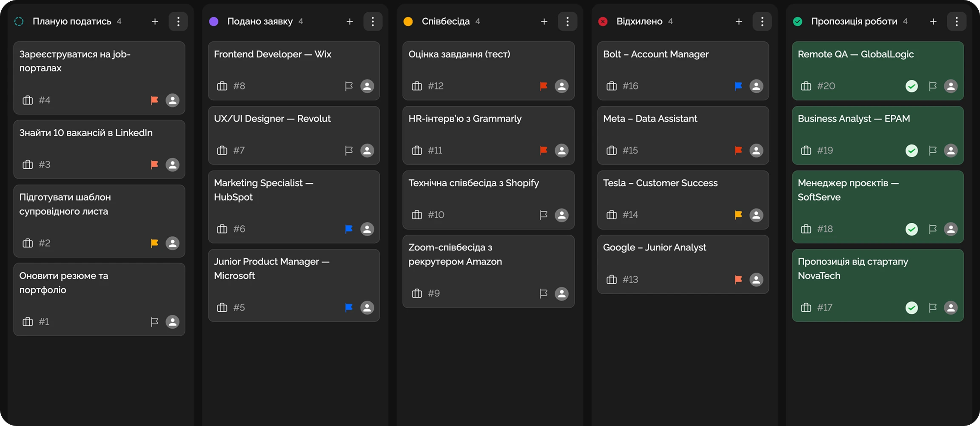Open the options menu of the Співбесіда column
Image resolution: width=980 pixels, height=426 pixels.
tap(567, 22)
